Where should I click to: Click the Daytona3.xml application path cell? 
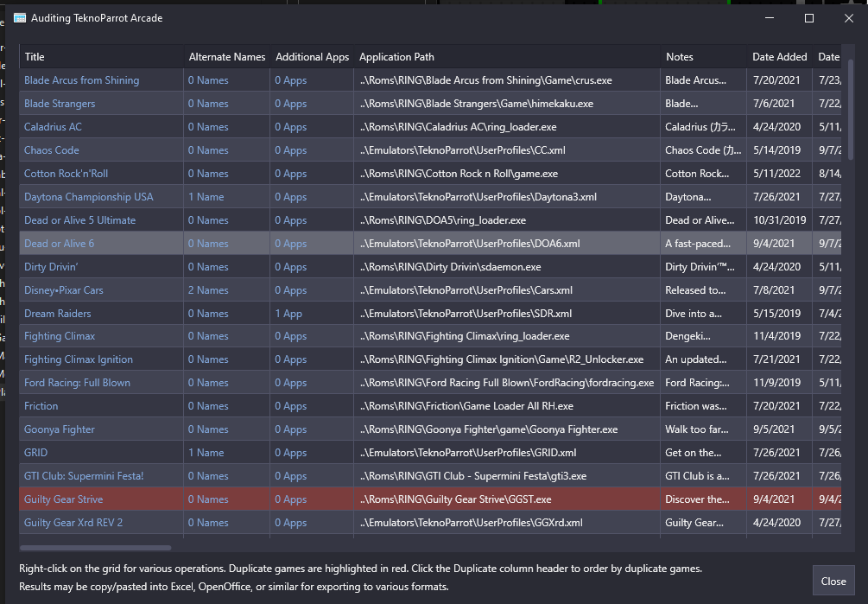coord(506,196)
